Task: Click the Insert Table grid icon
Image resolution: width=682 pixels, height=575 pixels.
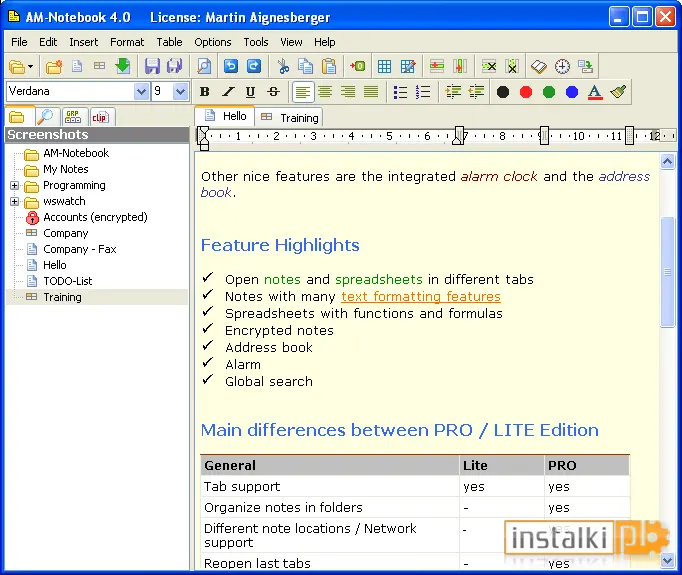Action: [x=384, y=67]
